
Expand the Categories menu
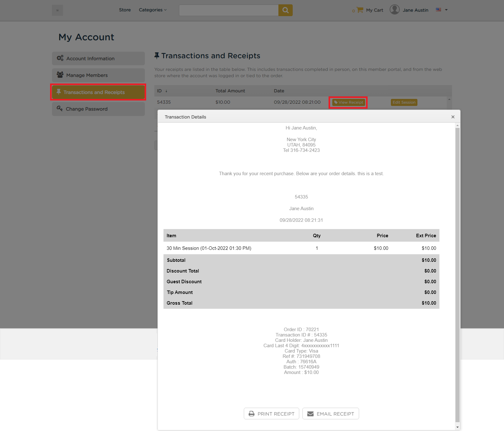tap(153, 10)
